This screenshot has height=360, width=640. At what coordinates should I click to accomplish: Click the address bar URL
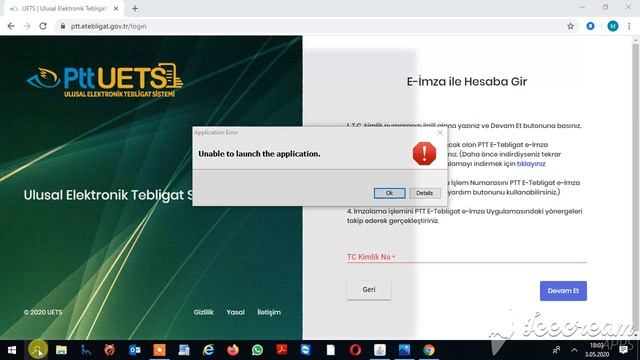[109, 26]
